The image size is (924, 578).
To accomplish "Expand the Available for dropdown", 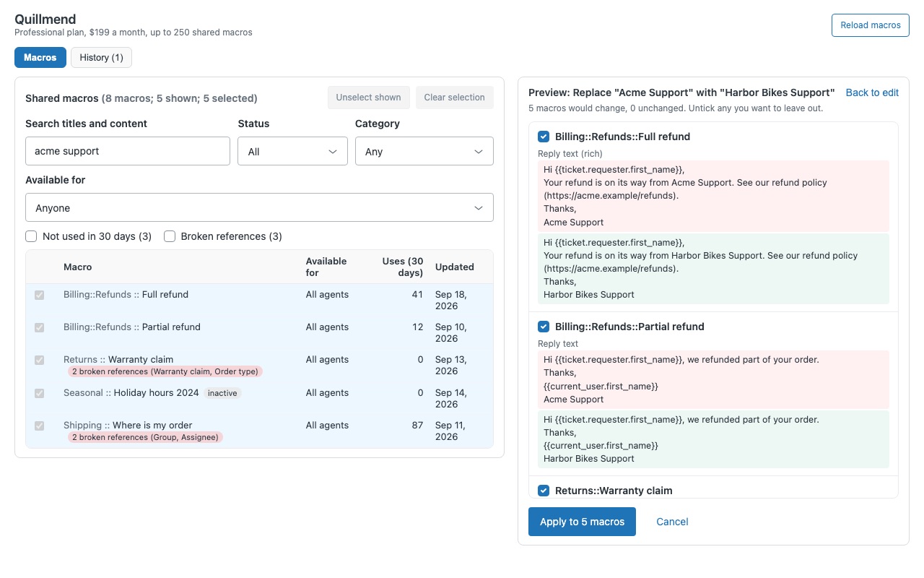I will (259, 207).
